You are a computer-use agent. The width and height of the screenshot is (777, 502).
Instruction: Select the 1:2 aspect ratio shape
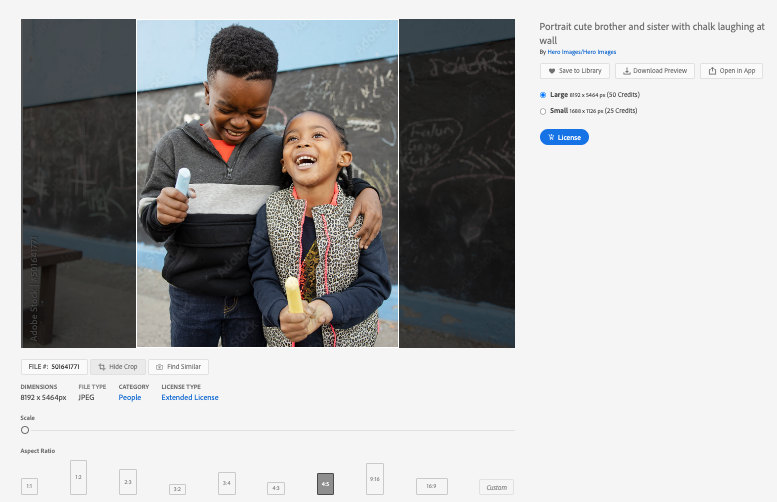coord(78,478)
